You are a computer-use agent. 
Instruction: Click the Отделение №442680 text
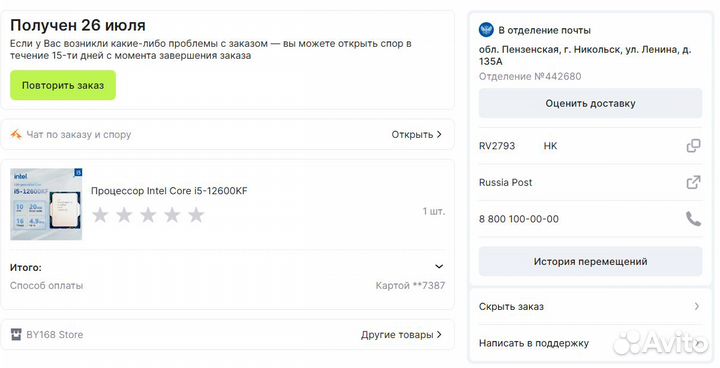(x=530, y=76)
